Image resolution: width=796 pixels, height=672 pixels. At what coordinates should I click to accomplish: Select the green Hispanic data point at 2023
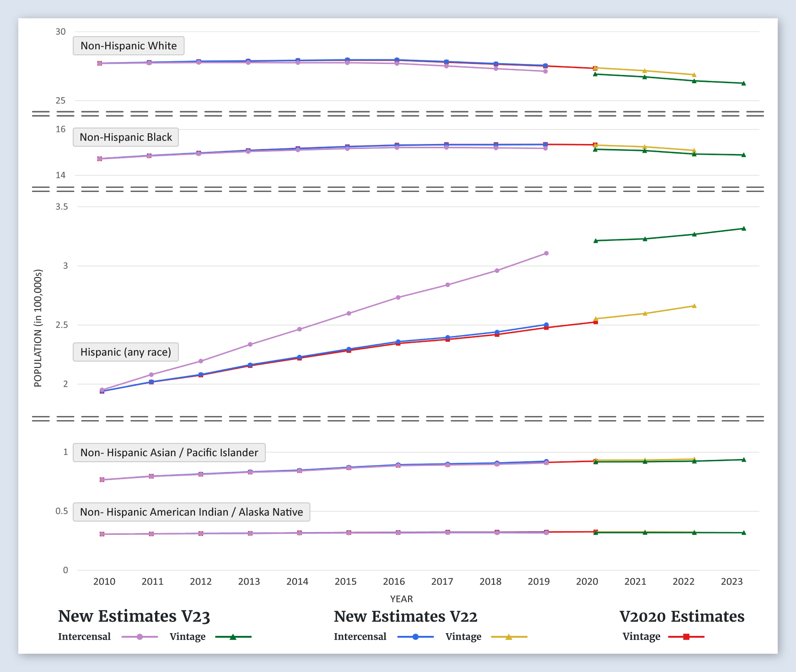(x=743, y=229)
